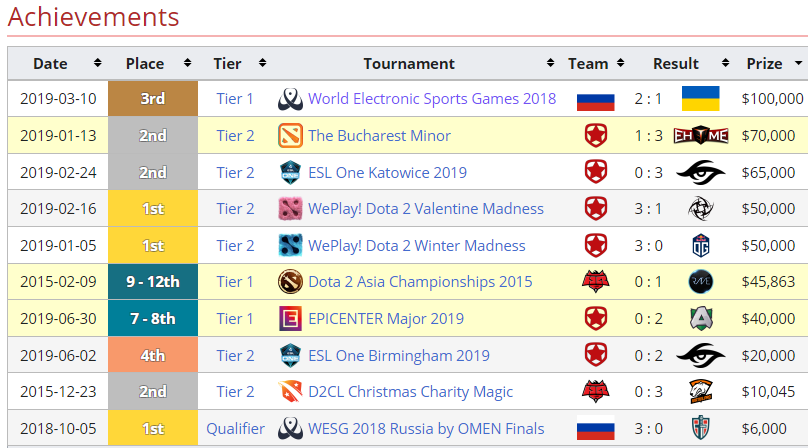This screenshot has width=808, height=448.
Task: Click Virtus.pro logo in D2CL Christmas row
Action: point(700,392)
